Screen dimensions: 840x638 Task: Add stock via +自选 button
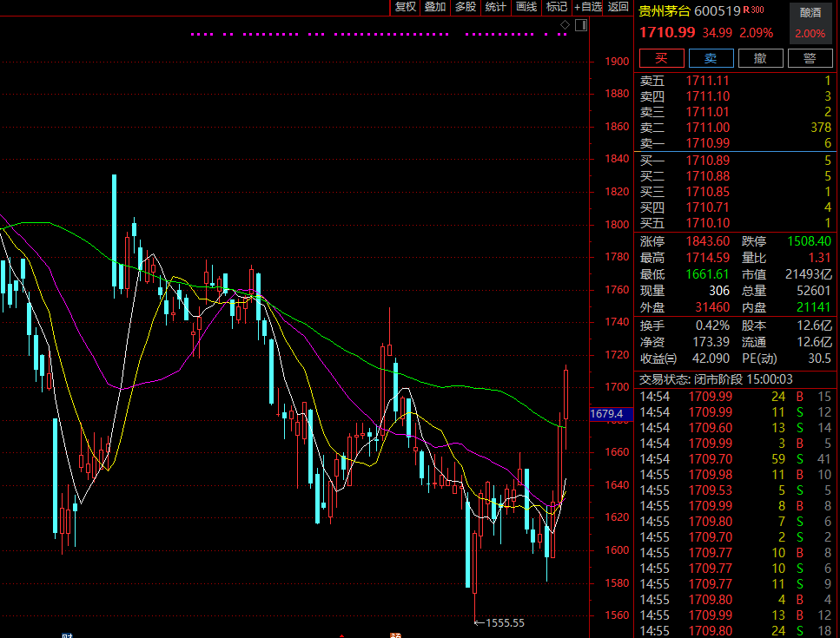pyautogui.click(x=588, y=7)
